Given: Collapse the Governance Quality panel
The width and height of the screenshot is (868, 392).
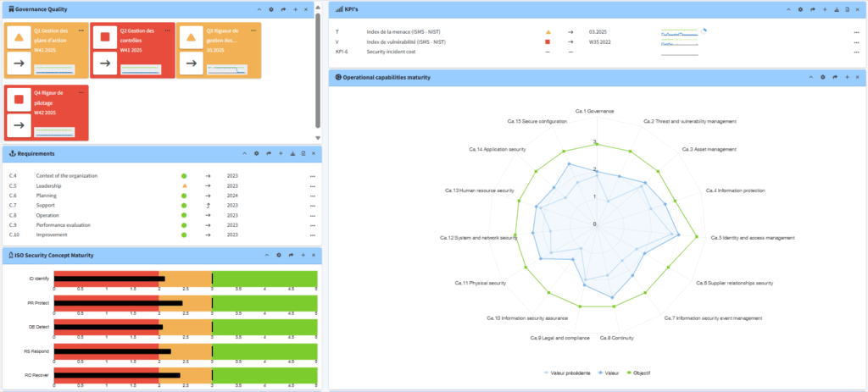Looking at the screenshot, I should 259,9.
